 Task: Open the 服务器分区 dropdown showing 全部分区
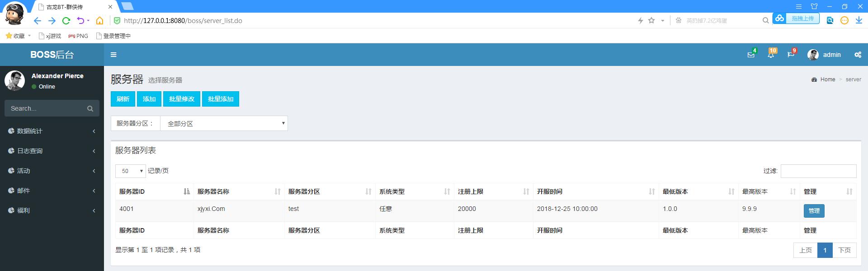point(224,123)
